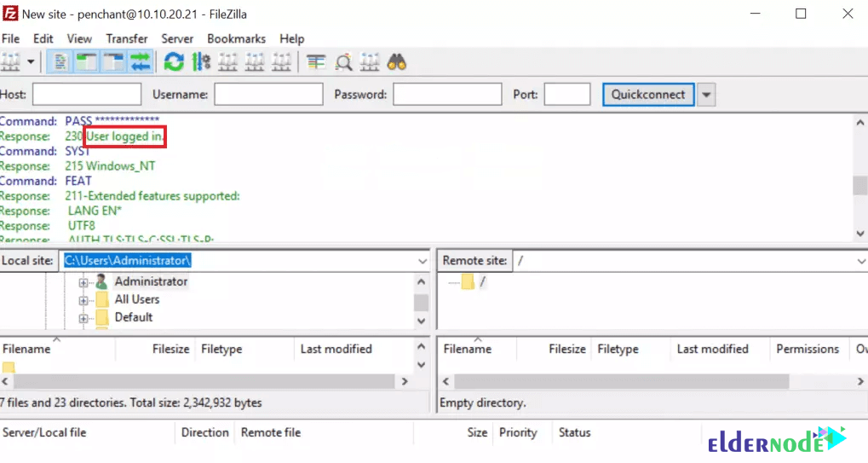This screenshot has width=868, height=463.
Task: Sort local files by Filename column
Action: [58, 349]
